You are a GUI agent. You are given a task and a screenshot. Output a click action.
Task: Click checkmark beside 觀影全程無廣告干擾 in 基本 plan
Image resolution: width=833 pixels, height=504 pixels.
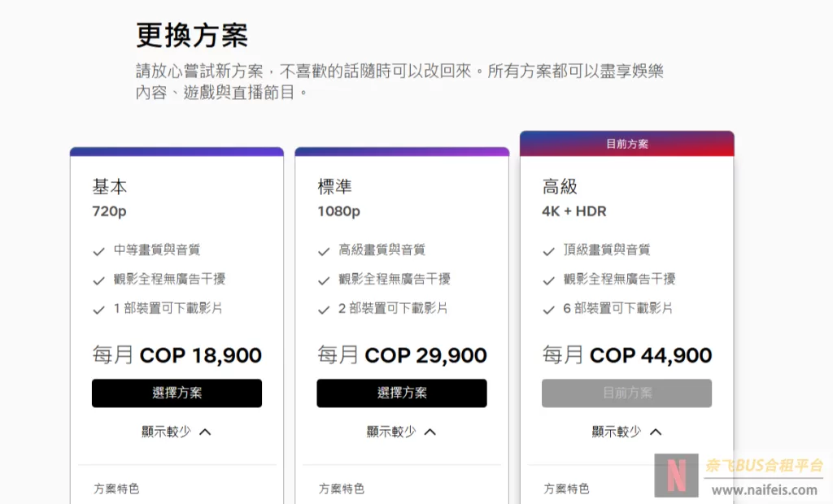[x=98, y=280]
